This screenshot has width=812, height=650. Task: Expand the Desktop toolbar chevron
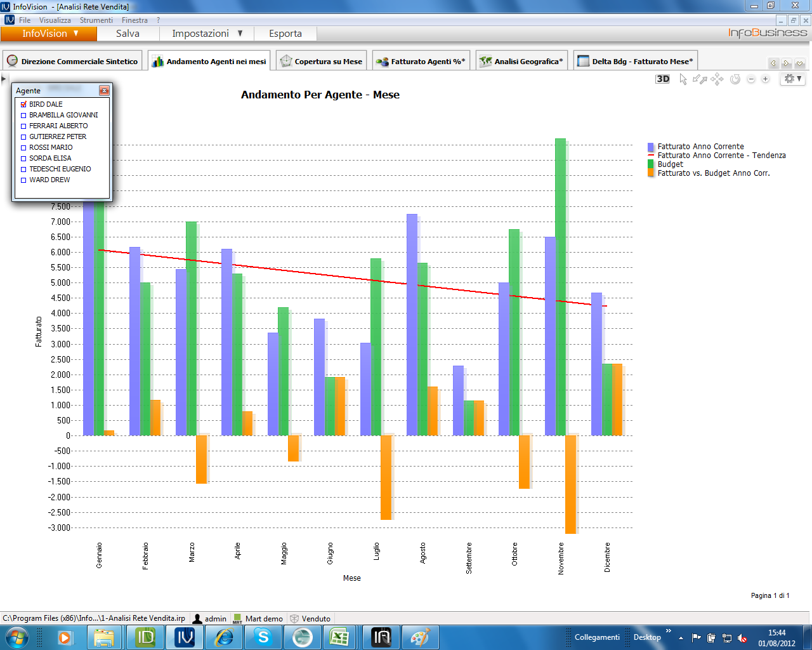point(668,631)
